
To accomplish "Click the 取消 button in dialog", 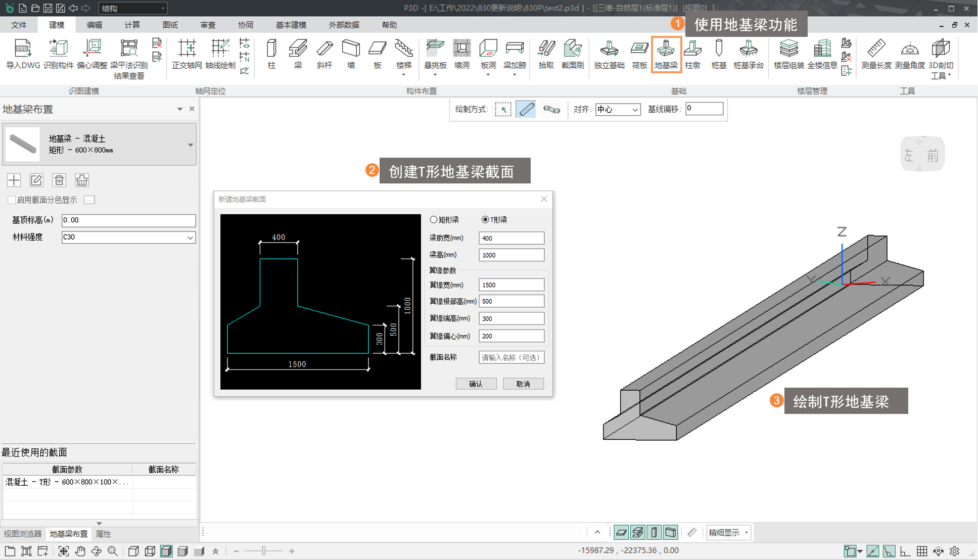I will pyautogui.click(x=523, y=384).
